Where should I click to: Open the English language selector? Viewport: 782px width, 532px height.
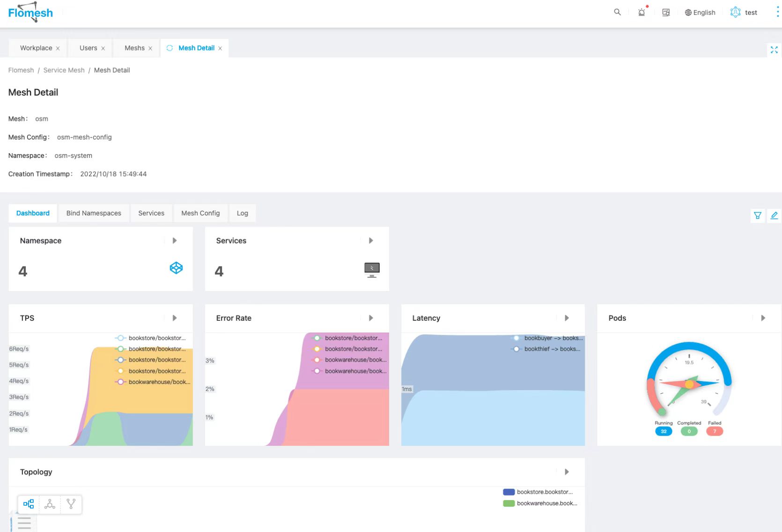(700, 13)
